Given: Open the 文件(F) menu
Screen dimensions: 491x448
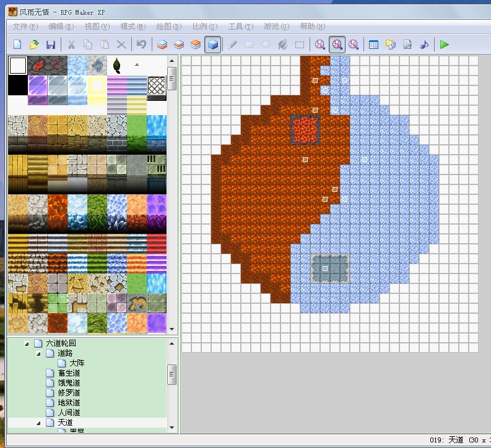Looking at the screenshot, I should click(x=25, y=27).
